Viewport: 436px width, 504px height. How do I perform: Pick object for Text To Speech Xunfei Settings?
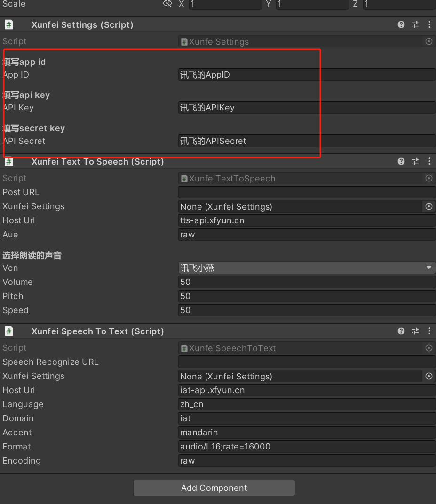[429, 206]
